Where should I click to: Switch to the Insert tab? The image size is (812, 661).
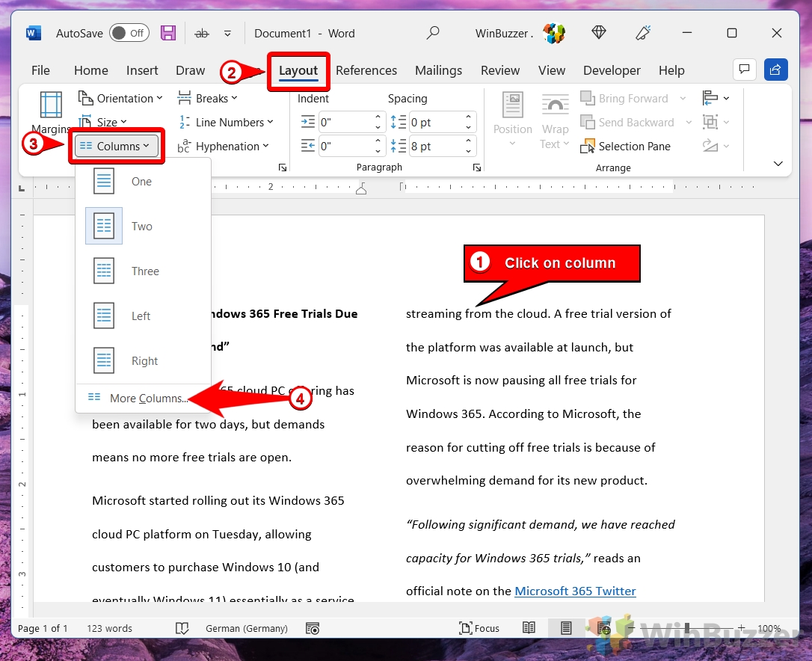pos(142,70)
